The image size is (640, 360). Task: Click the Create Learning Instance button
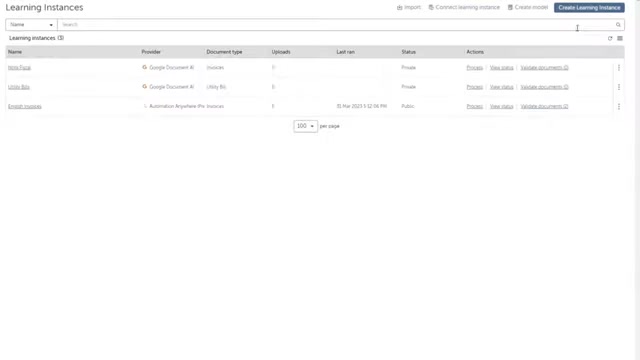pyautogui.click(x=589, y=8)
